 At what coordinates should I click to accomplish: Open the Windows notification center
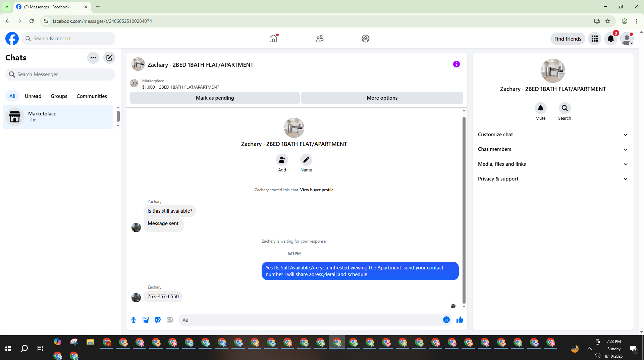click(x=634, y=349)
